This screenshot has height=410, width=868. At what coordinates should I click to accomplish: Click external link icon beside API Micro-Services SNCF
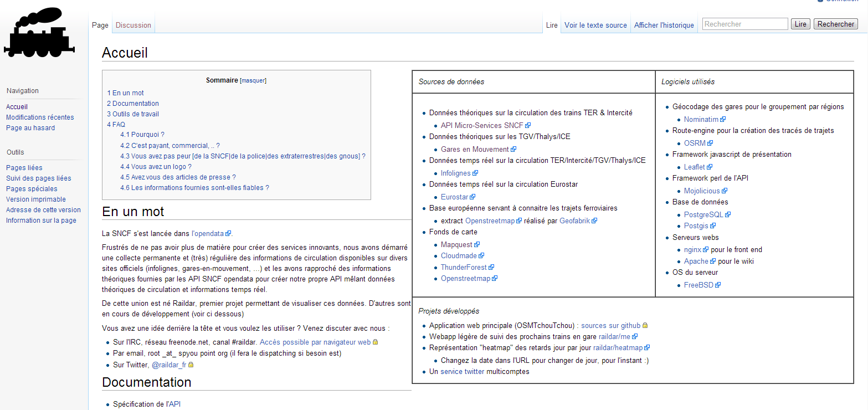pos(528,126)
